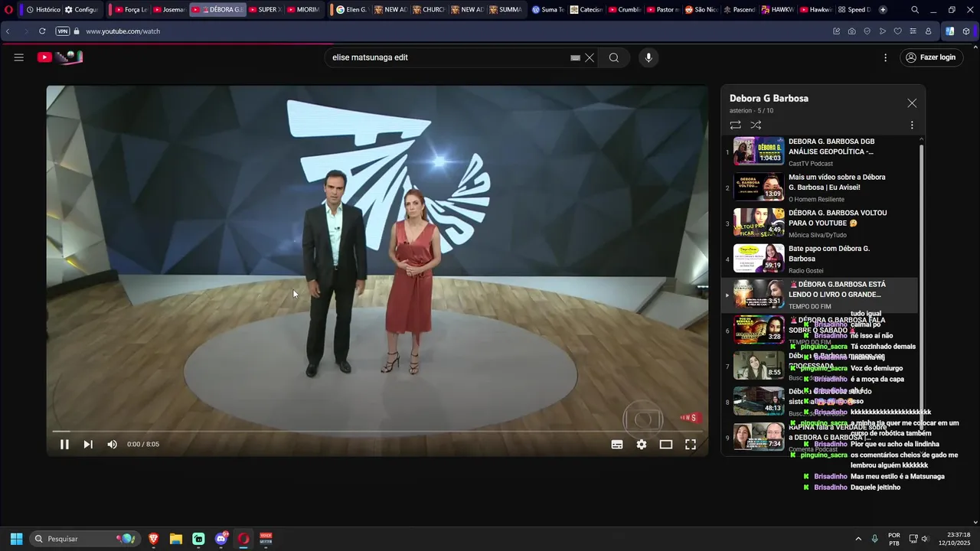Switch to Ellen G. browser tab
980x551 pixels.
pyautogui.click(x=352, y=10)
